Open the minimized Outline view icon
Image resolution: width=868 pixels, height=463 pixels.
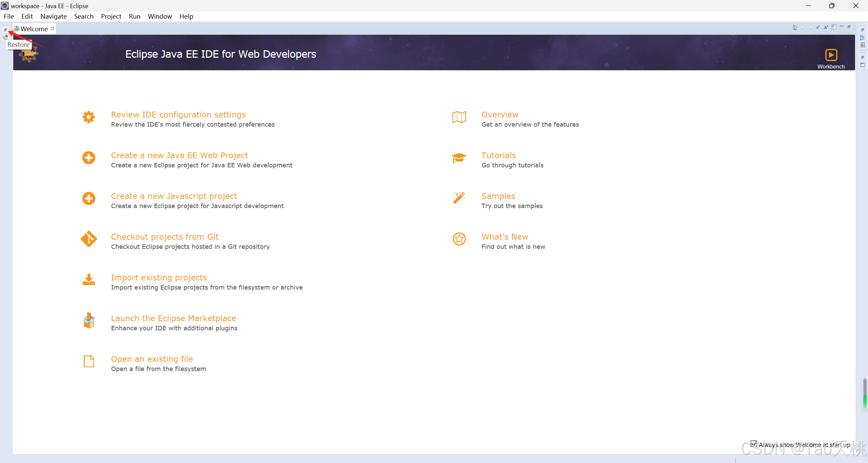(x=863, y=38)
